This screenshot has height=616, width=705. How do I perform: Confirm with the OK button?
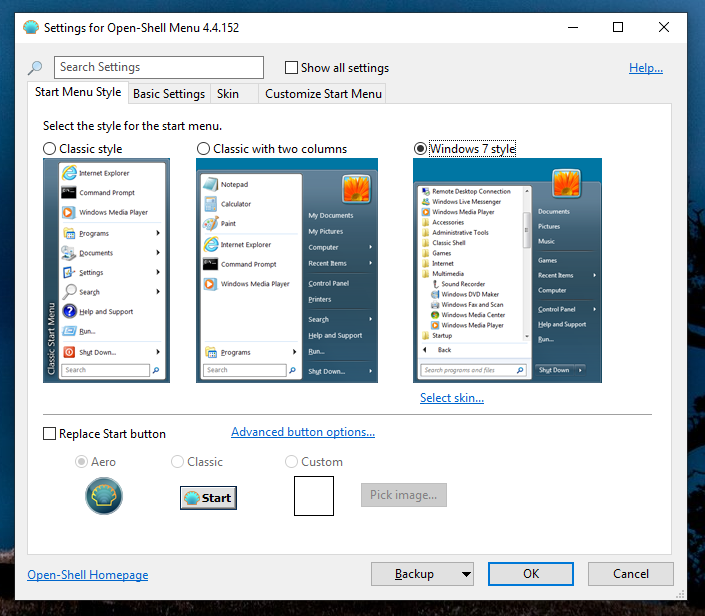click(x=531, y=574)
